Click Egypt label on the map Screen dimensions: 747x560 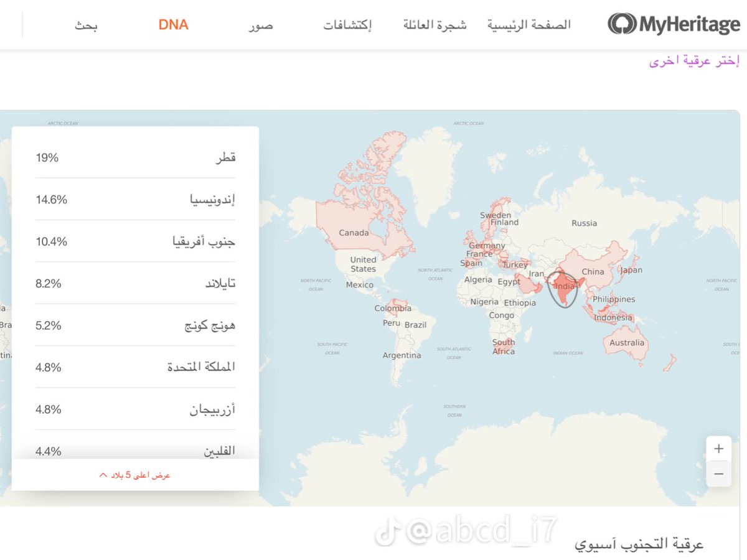509,281
